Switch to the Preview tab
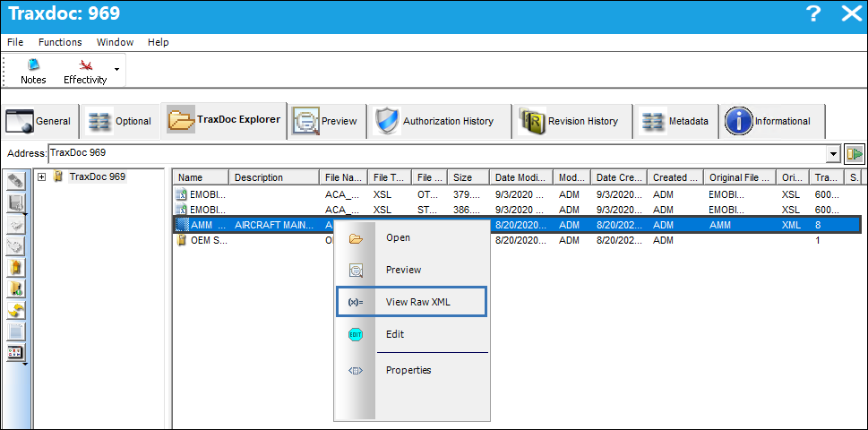Screen dimensions: 868x430 (x=327, y=121)
